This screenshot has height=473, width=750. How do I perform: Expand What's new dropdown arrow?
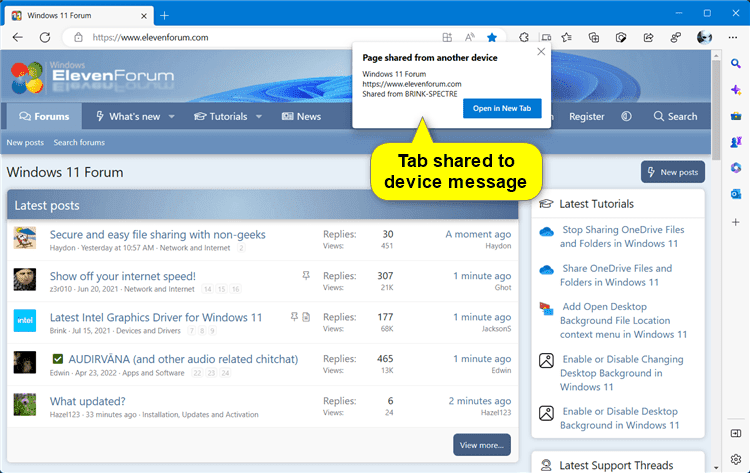172,117
